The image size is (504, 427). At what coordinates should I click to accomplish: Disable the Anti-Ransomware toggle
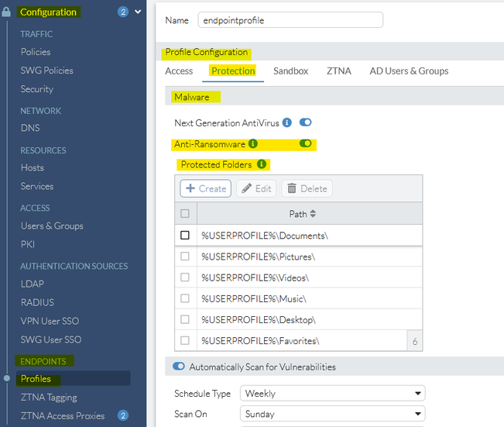[x=306, y=143]
